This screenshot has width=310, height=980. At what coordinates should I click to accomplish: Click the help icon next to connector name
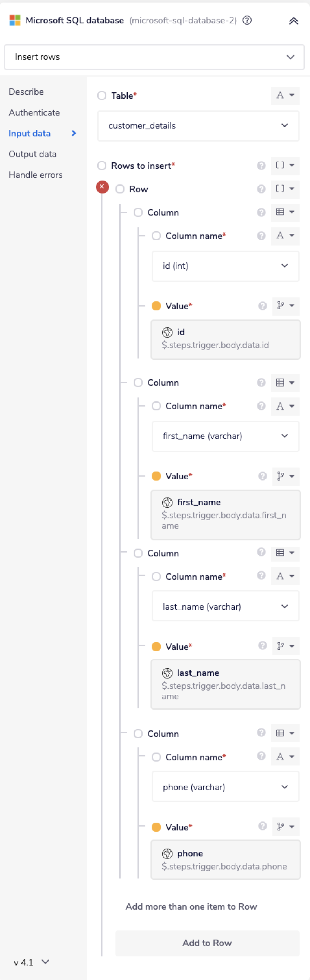pyautogui.click(x=247, y=20)
